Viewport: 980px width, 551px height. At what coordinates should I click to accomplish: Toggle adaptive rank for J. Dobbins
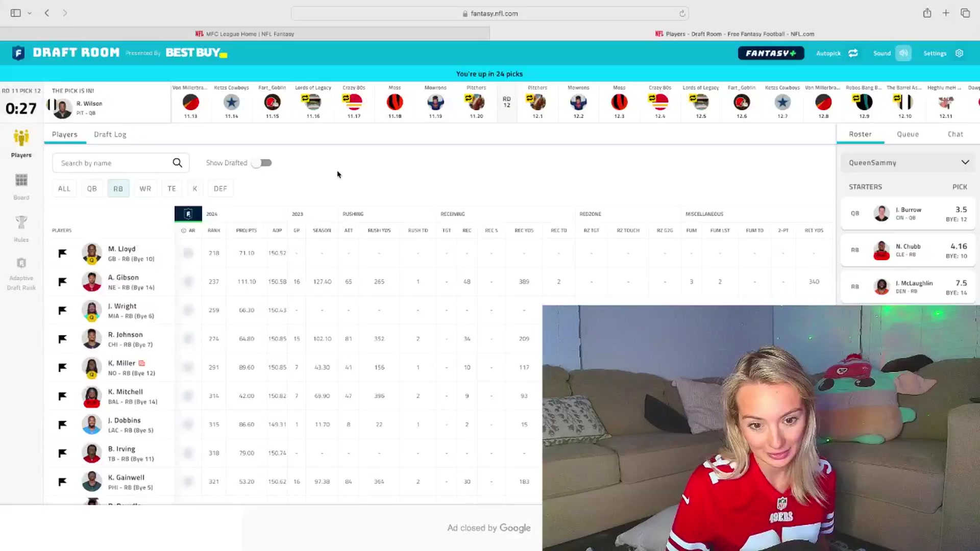pos(188,424)
